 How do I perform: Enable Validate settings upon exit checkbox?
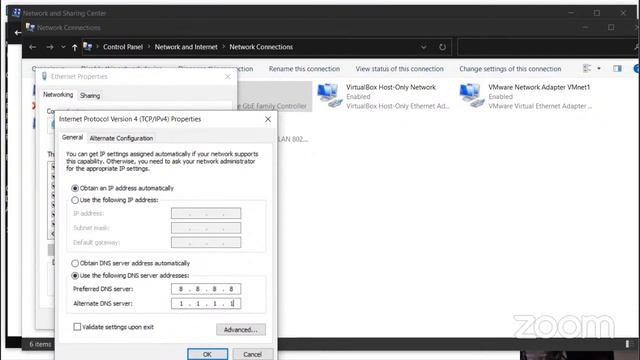coord(77,327)
